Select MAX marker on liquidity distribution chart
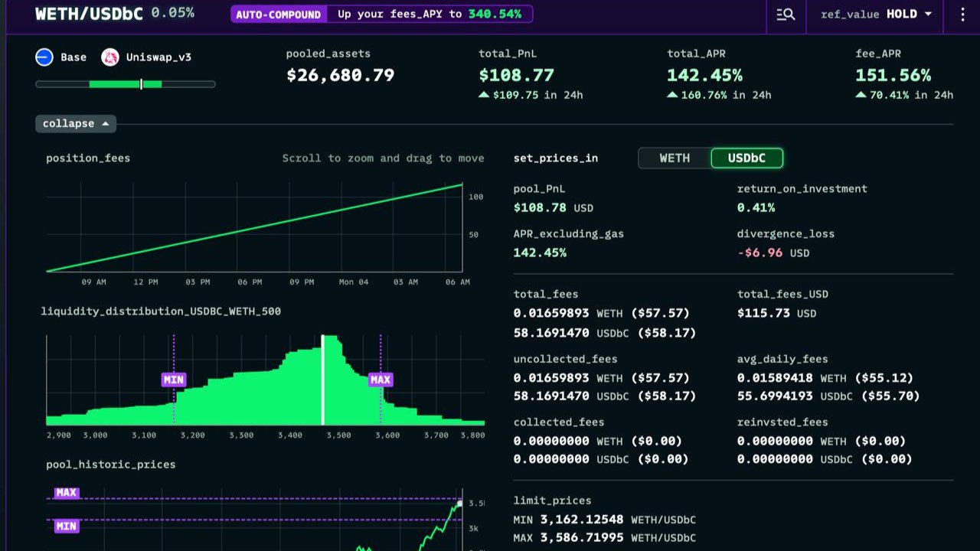 pos(381,380)
